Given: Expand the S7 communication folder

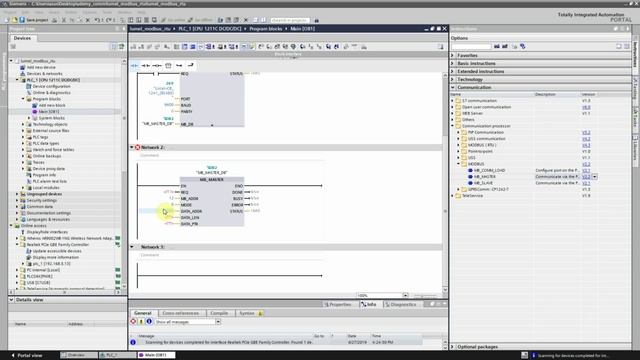Looking at the screenshot, I should coord(453,100).
